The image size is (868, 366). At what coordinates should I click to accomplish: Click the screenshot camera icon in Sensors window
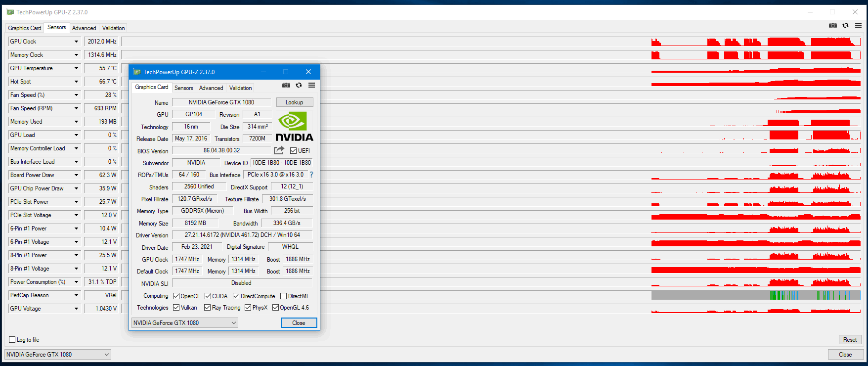coord(833,25)
